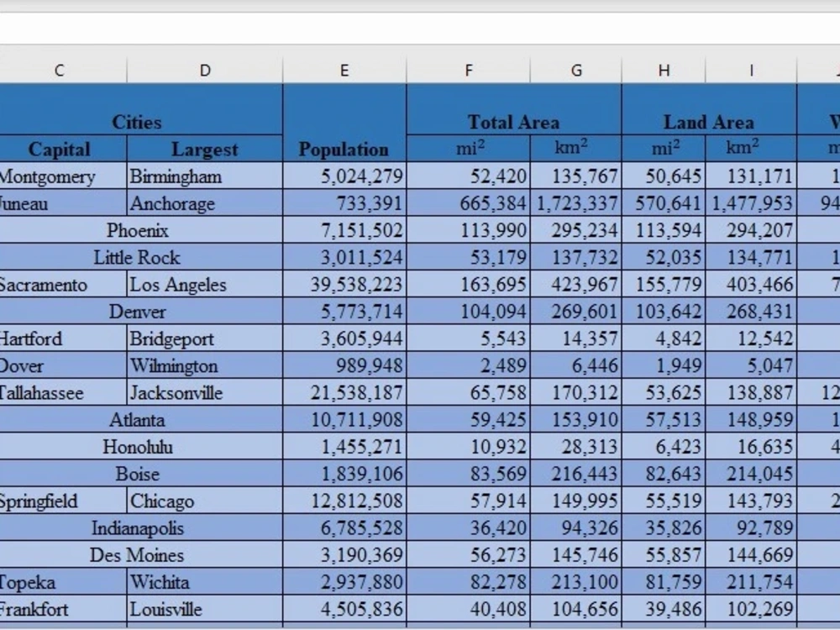Select population cell 989,948
The image size is (840, 630).
[344, 365]
